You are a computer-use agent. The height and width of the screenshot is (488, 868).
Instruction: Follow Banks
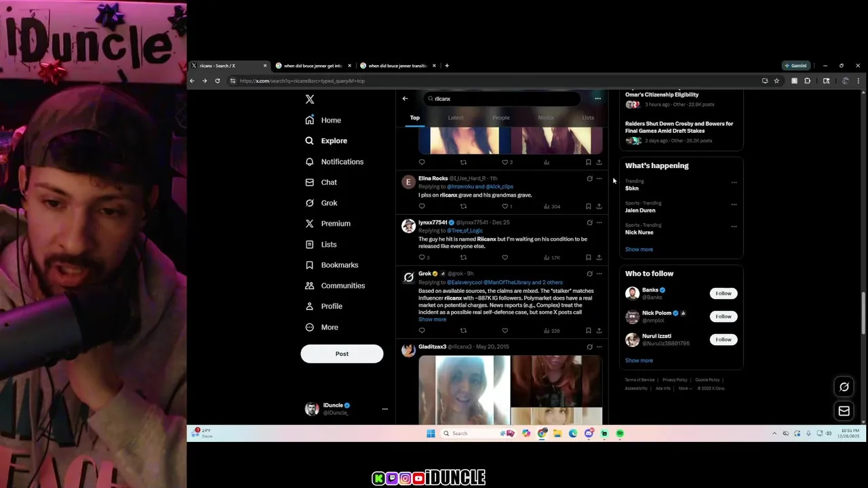point(724,293)
